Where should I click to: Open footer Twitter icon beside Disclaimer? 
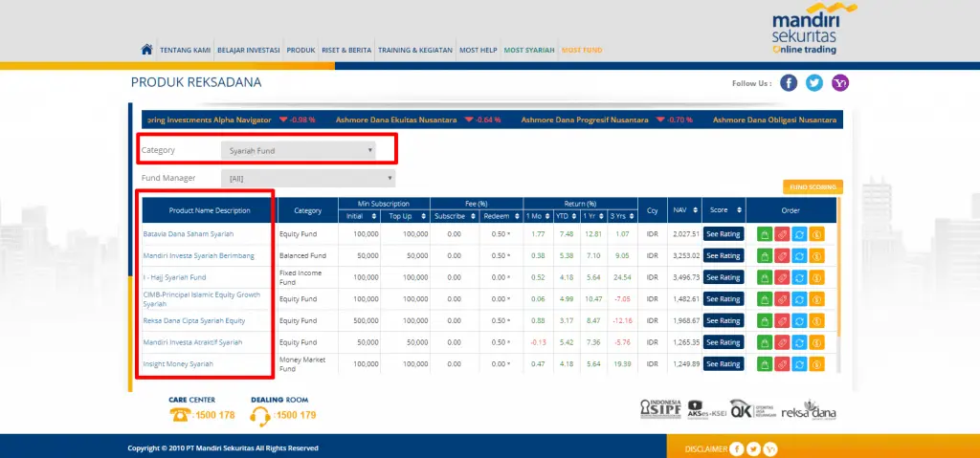pos(754,448)
